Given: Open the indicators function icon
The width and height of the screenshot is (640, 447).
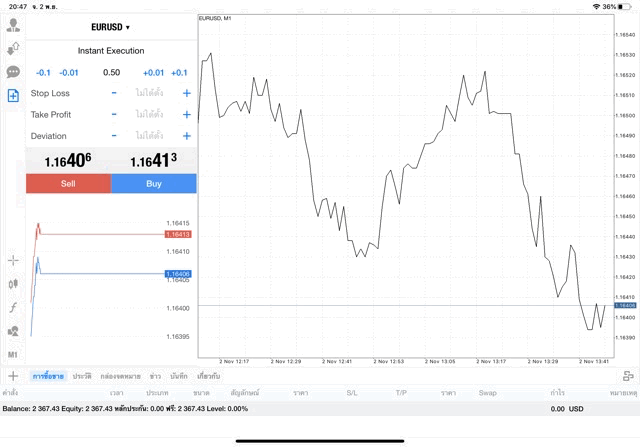Looking at the screenshot, I should [13, 307].
